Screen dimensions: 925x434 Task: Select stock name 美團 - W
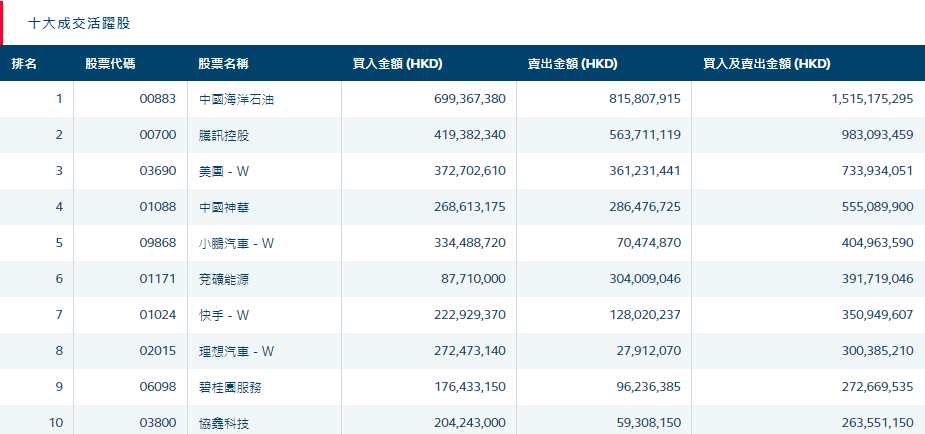(224, 171)
